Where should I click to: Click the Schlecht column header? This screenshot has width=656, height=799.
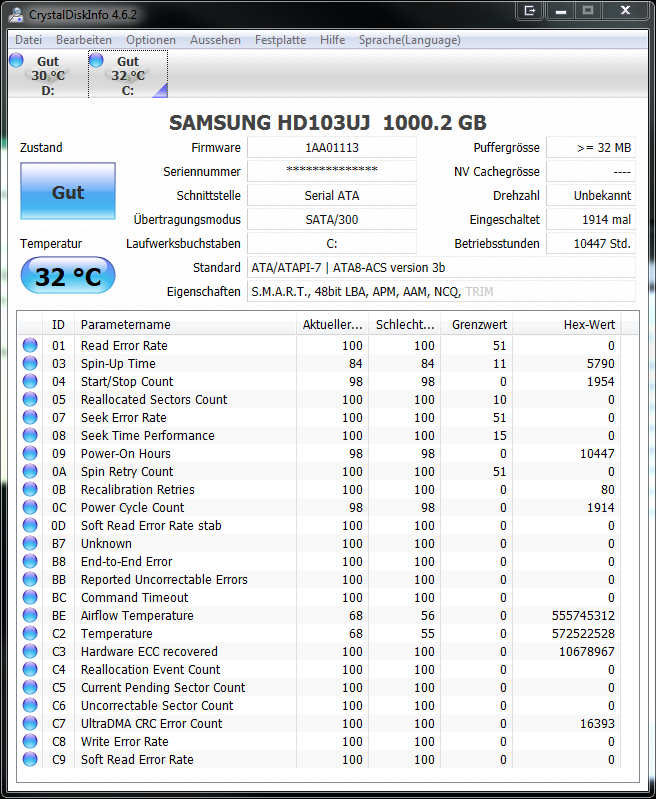tap(405, 325)
